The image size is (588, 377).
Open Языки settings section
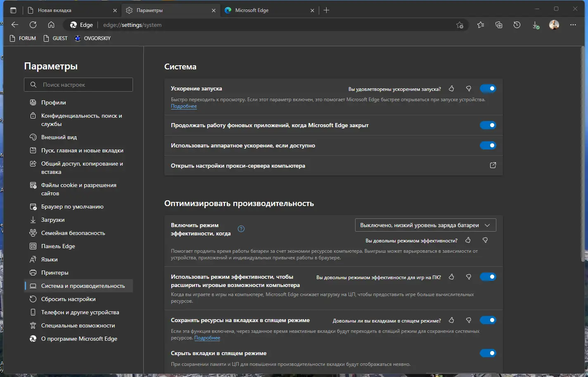78,259
